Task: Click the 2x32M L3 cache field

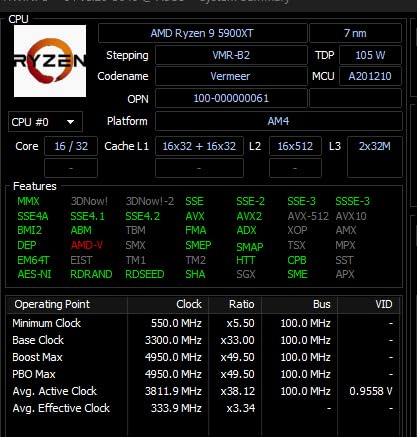Action: [375, 157]
